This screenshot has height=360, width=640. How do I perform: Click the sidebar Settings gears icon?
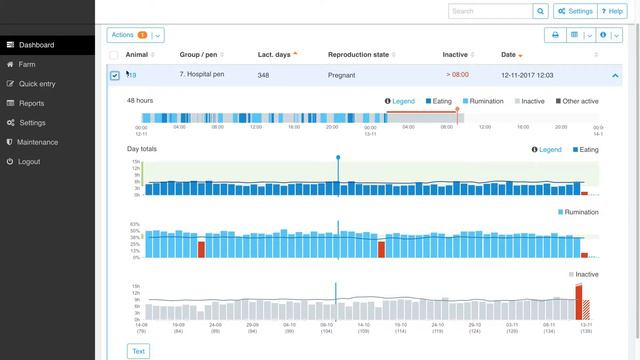(10, 122)
